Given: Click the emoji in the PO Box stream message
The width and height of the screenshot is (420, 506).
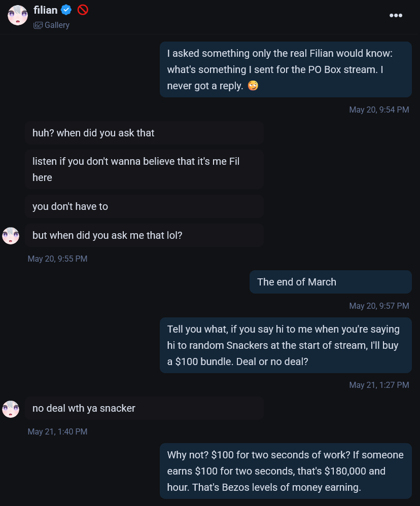Looking at the screenshot, I should [253, 86].
